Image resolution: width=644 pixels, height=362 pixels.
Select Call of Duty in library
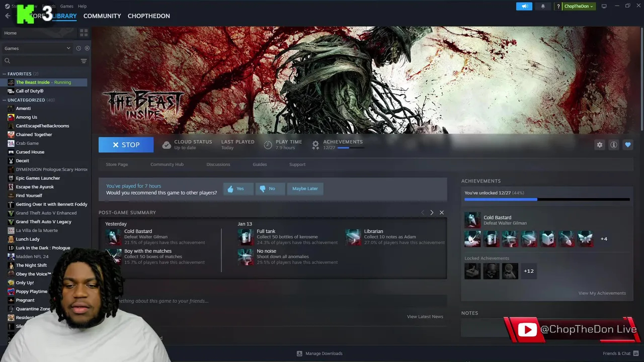point(30,91)
